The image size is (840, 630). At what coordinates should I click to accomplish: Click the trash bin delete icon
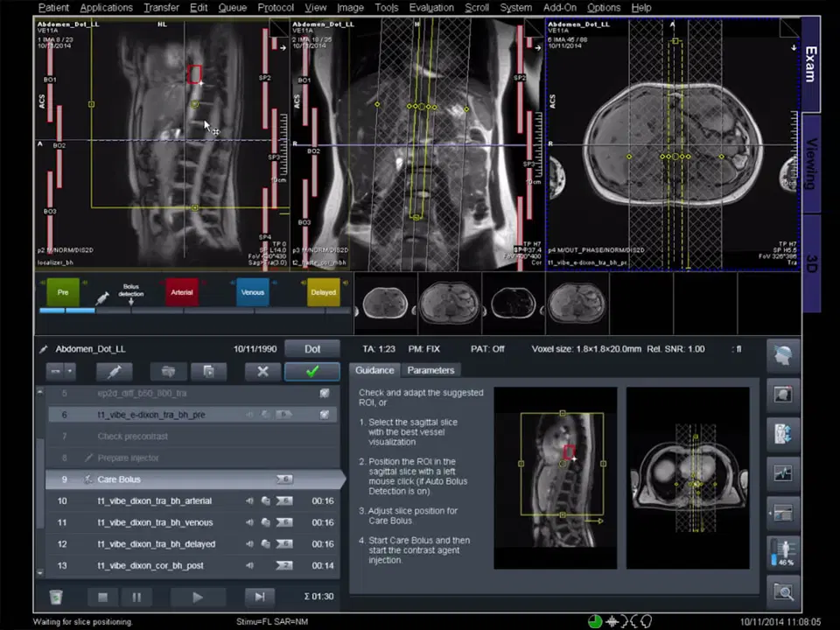pos(55,597)
